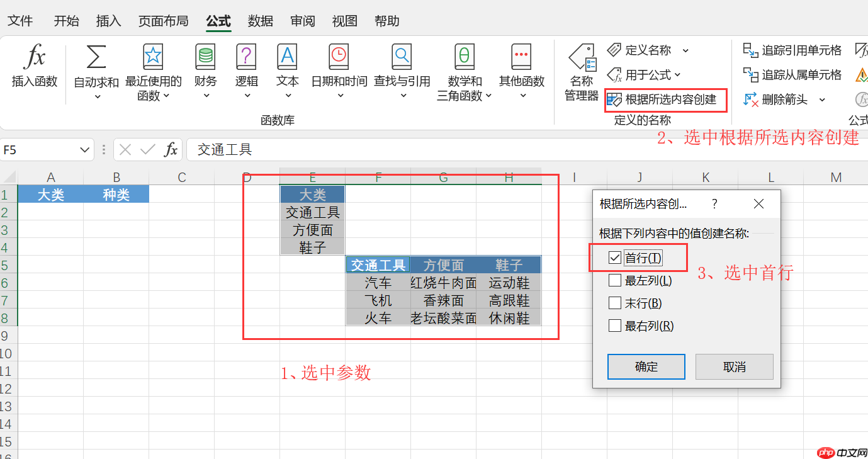This screenshot has width=868, height=459.
Task: Switch to the Review (审阅) tab
Action: point(303,21)
